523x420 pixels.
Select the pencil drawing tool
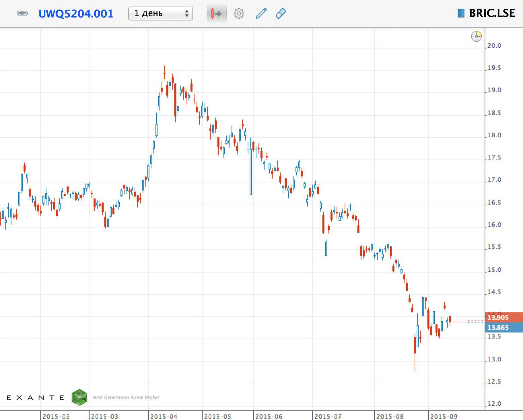pos(261,13)
